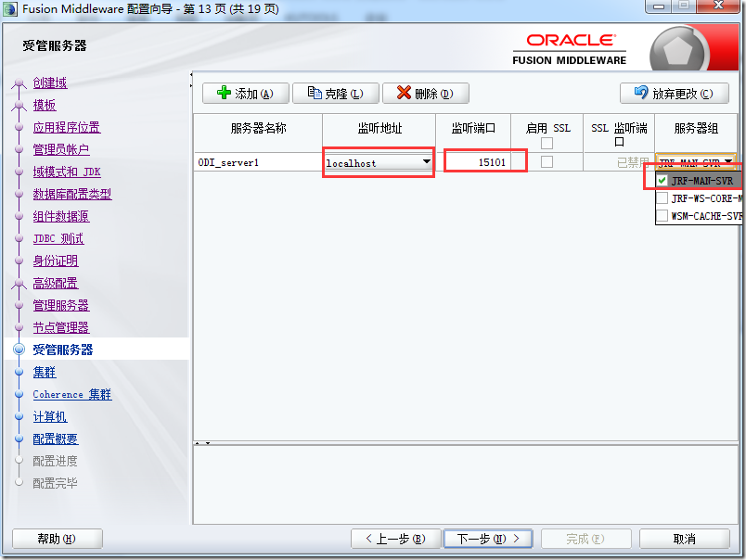Navigate to 域模式和 JDK step
The height and width of the screenshot is (560, 746).
tap(67, 172)
